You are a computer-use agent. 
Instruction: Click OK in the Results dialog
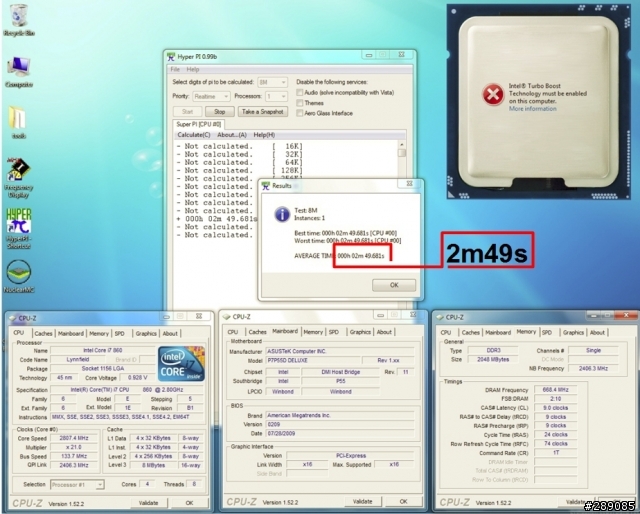tap(394, 285)
